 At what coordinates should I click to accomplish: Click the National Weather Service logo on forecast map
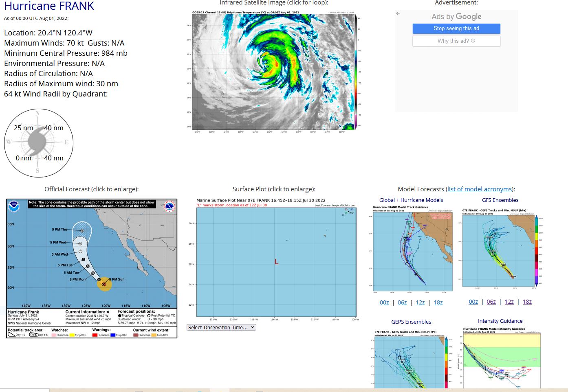(169, 206)
